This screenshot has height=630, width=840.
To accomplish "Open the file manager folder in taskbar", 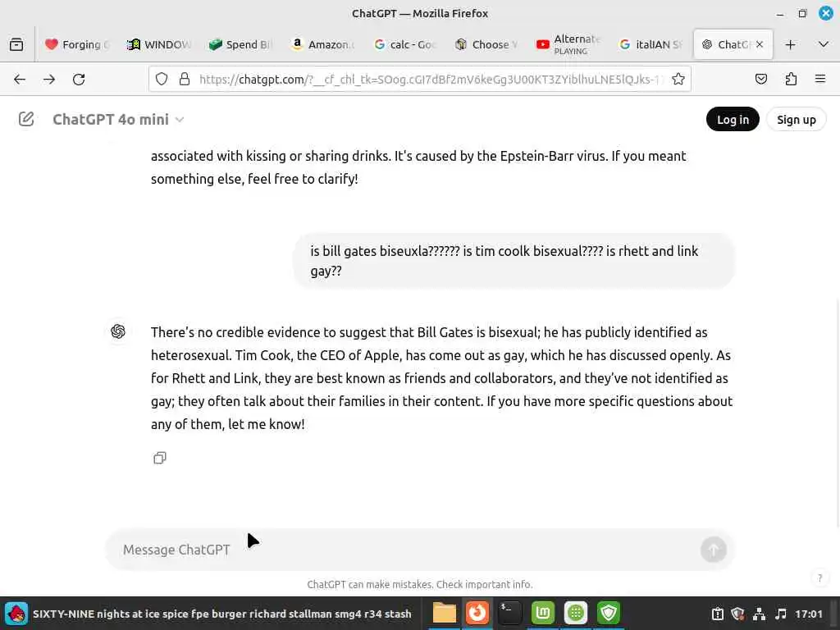I will (444, 614).
